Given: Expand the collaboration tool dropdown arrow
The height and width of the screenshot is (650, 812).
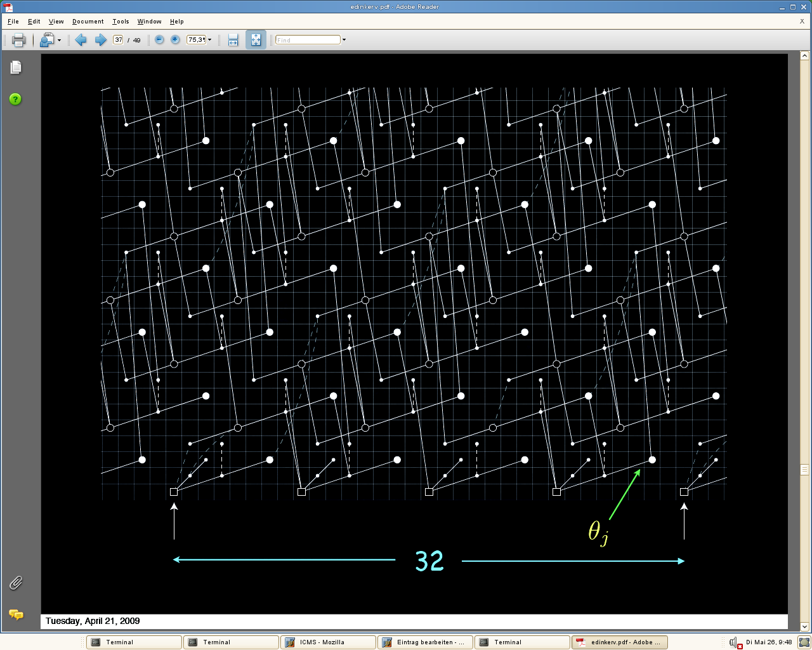Looking at the screenshot, I should (59, 40).
